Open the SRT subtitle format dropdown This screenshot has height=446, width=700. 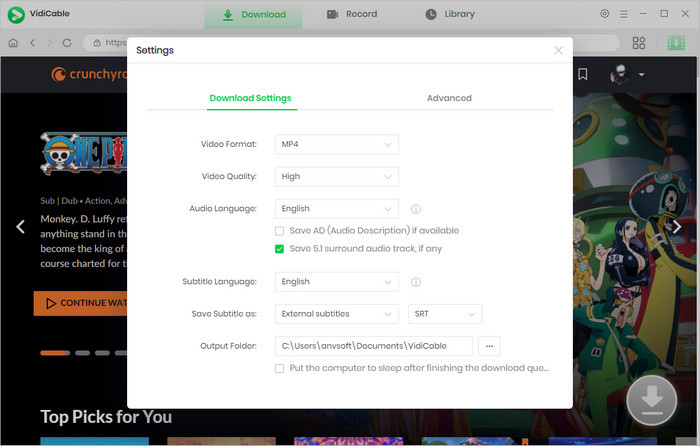point(445,314)
